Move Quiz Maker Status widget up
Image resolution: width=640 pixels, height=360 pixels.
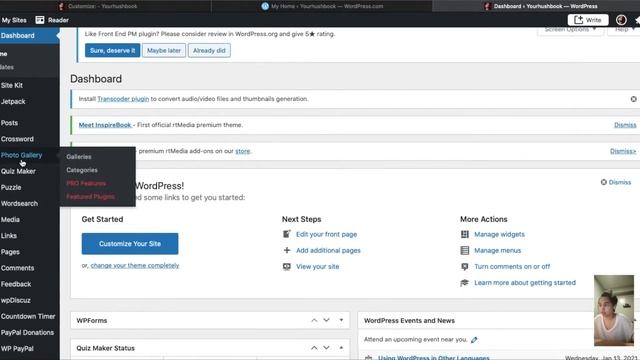tap(314, 348)
